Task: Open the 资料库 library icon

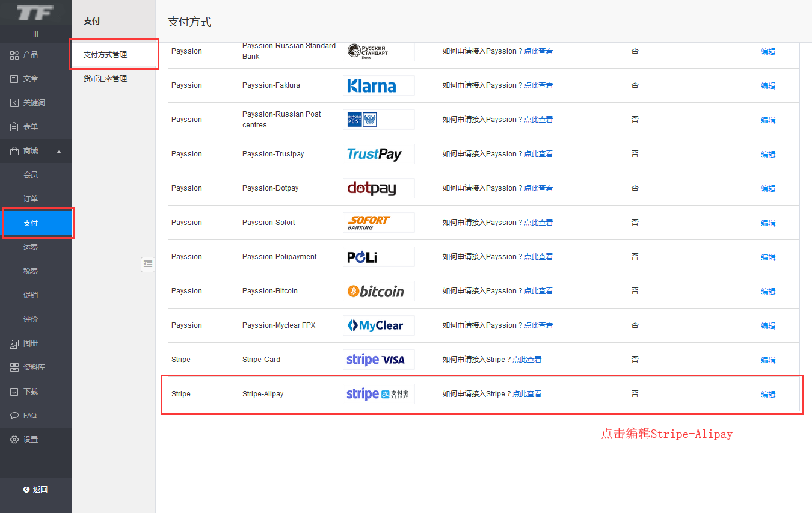Action: click(x=14, y=367)
